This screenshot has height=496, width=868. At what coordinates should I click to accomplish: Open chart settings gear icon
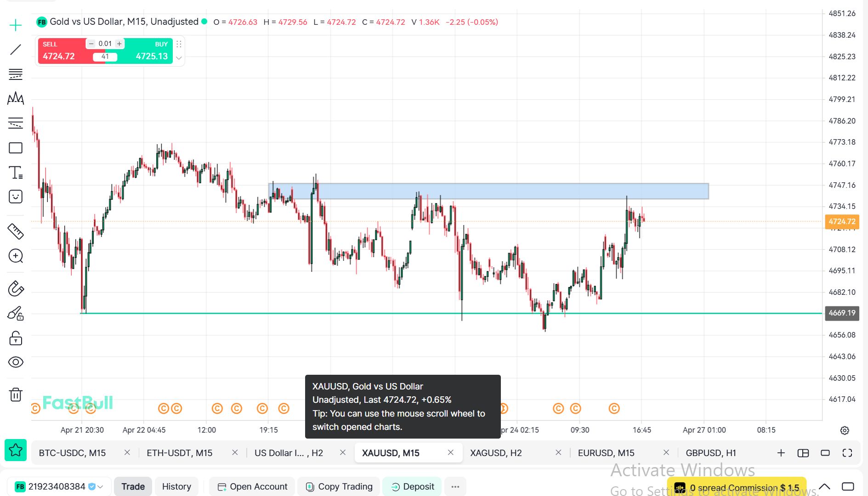(845, 430)
